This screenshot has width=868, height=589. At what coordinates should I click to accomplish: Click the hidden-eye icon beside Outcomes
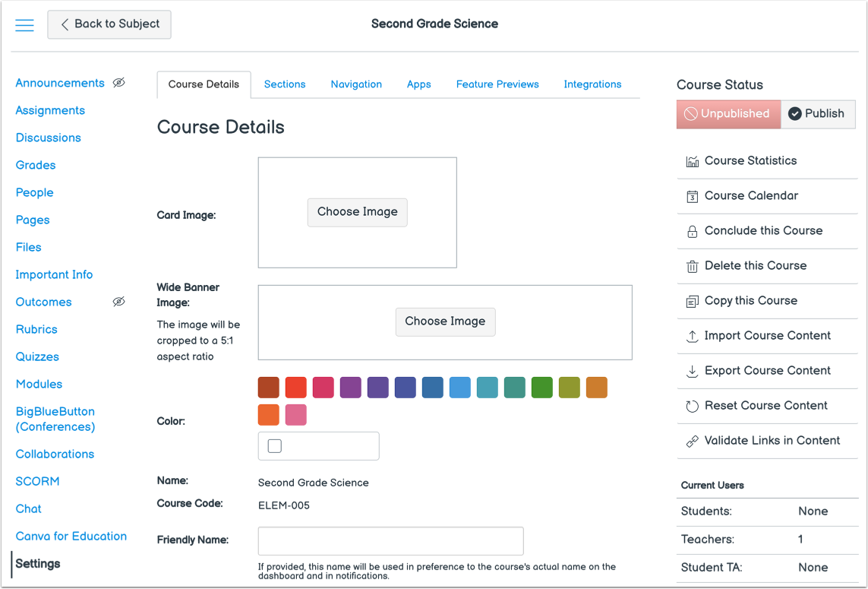pos(118,302)
